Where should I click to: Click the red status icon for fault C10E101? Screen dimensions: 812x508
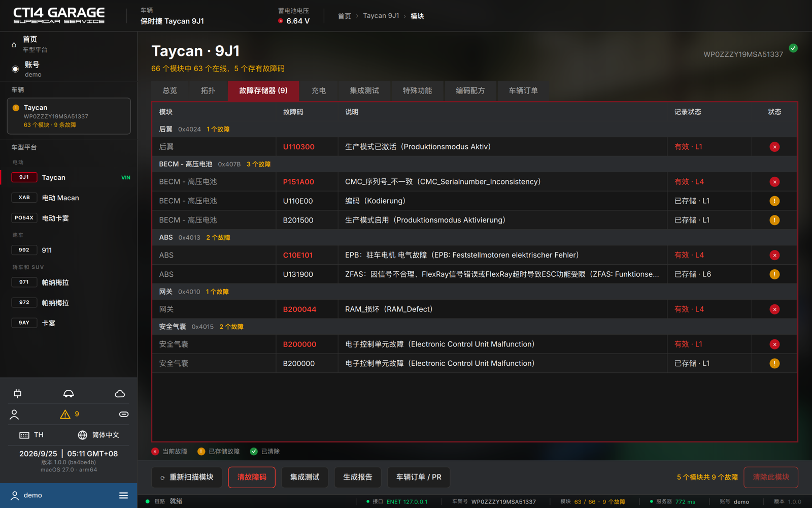click(x=774, y=255)
